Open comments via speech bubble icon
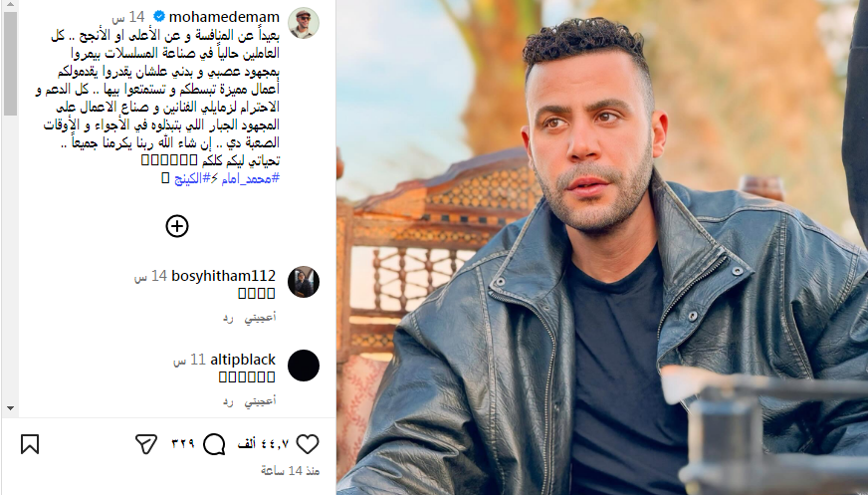The width and height of the screenshot is (868, 495). [x=214, y=444]
